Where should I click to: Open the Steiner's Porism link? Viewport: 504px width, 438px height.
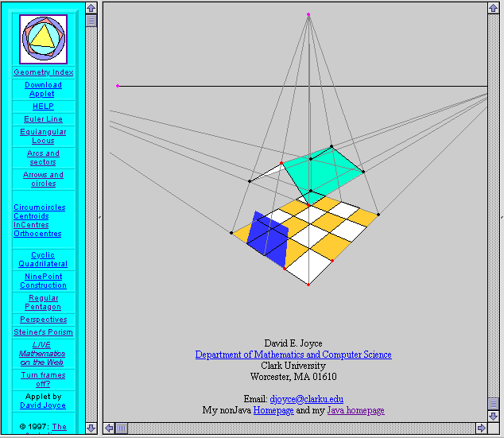(x=44, y=332)
